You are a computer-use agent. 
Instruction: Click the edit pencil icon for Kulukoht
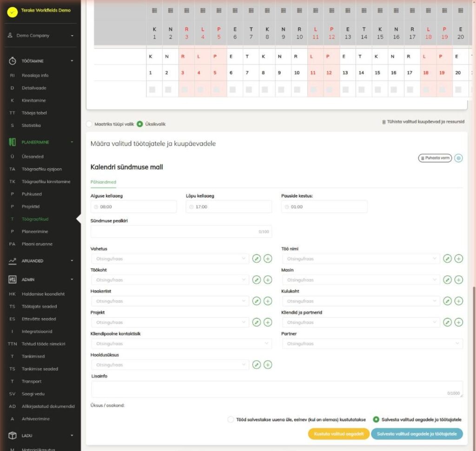point(448,301)
